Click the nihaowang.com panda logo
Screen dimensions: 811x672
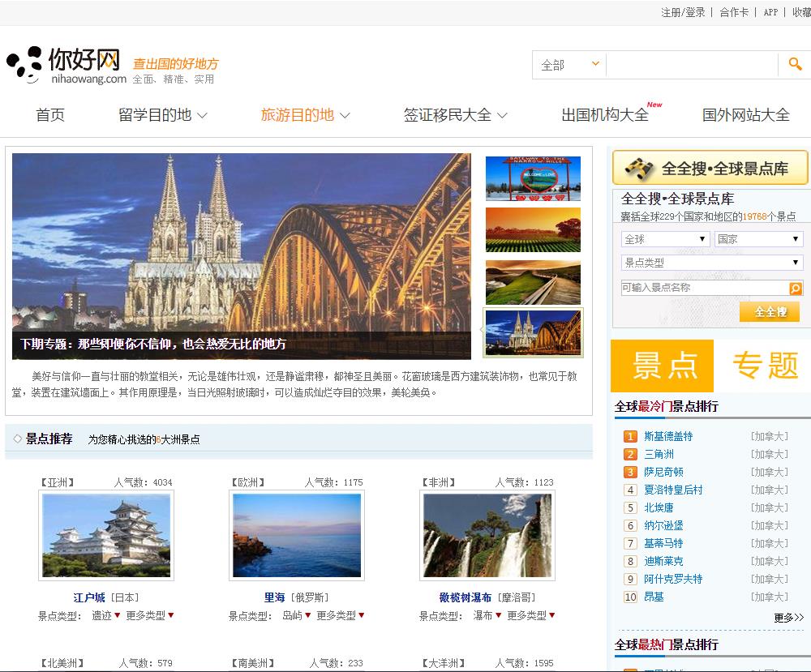(67, 65)
